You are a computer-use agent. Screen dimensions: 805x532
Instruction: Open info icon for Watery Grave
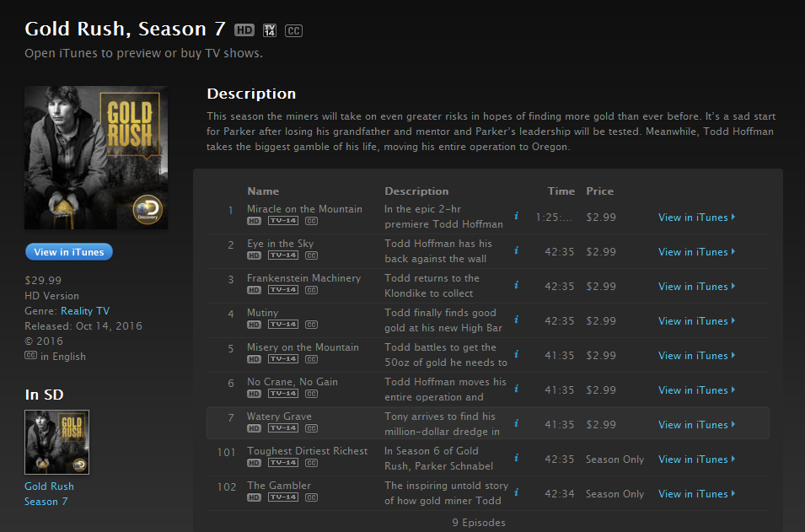[x=517, y=423]
